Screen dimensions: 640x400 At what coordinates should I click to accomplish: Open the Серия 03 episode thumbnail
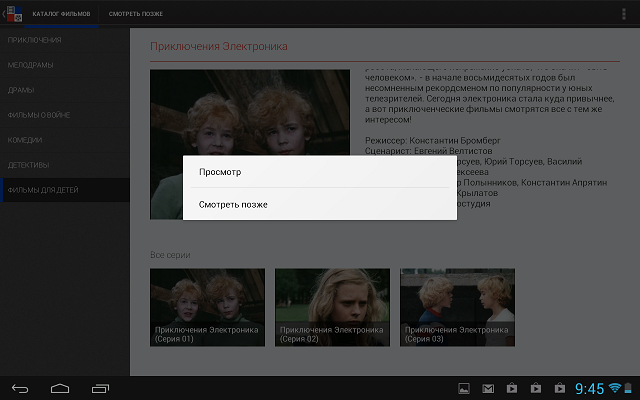point(457,307)
